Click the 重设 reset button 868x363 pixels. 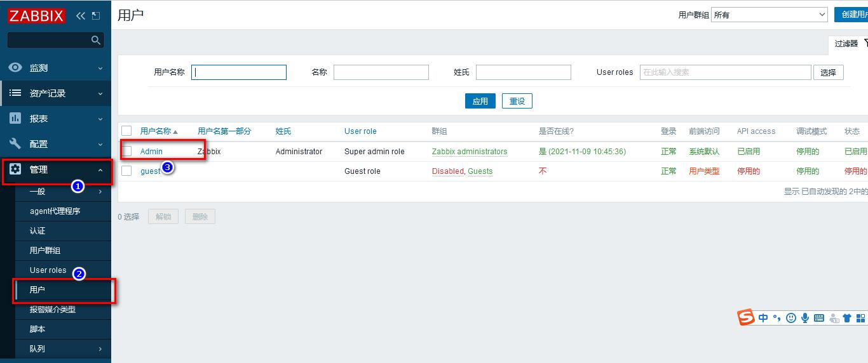point(517,101)
